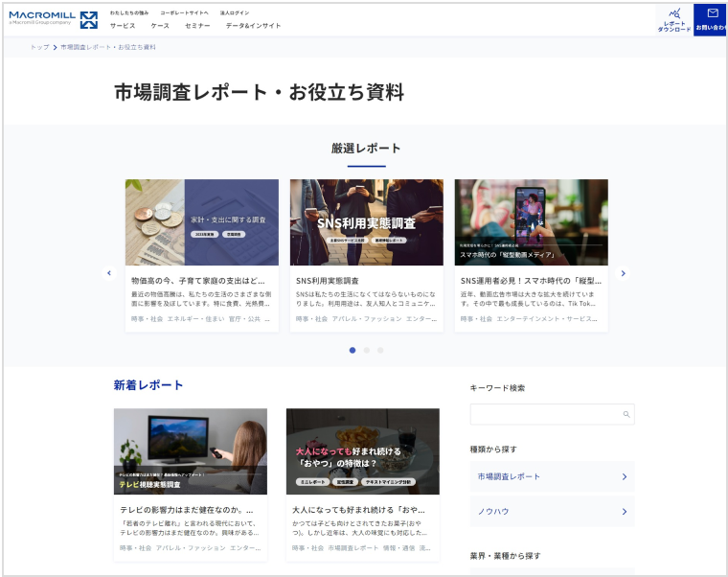Select the second carousel pagination dot
The height and width of the screenshot is (577, 728).
[x=366, y=350]
